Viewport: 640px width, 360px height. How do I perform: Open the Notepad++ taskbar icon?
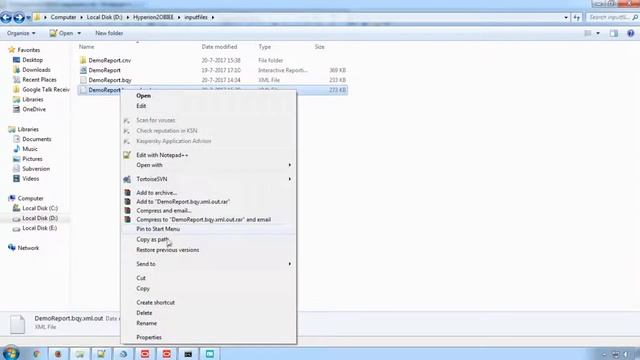(x=101, y=354)
